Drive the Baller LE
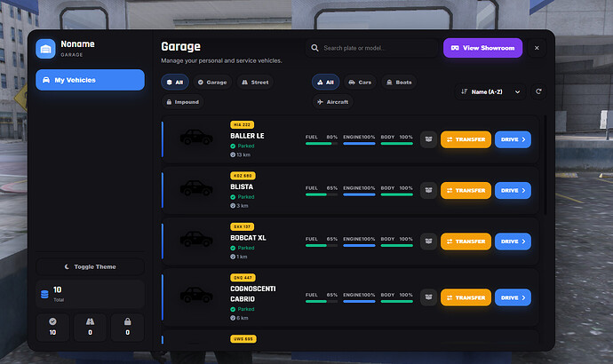The image size is (613, 364). coord(513,139)
